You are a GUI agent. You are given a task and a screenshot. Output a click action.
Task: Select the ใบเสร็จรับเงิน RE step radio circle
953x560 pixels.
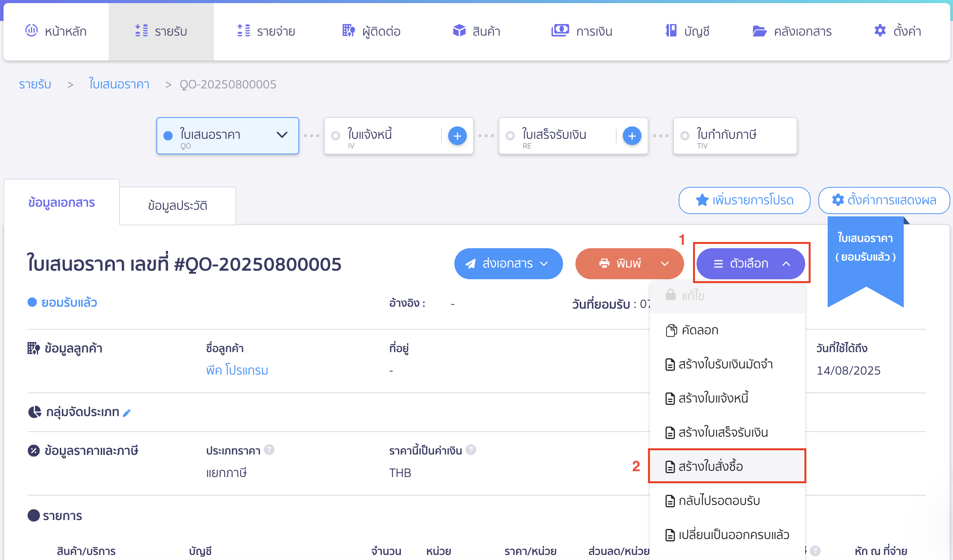[x=510, y=136]
